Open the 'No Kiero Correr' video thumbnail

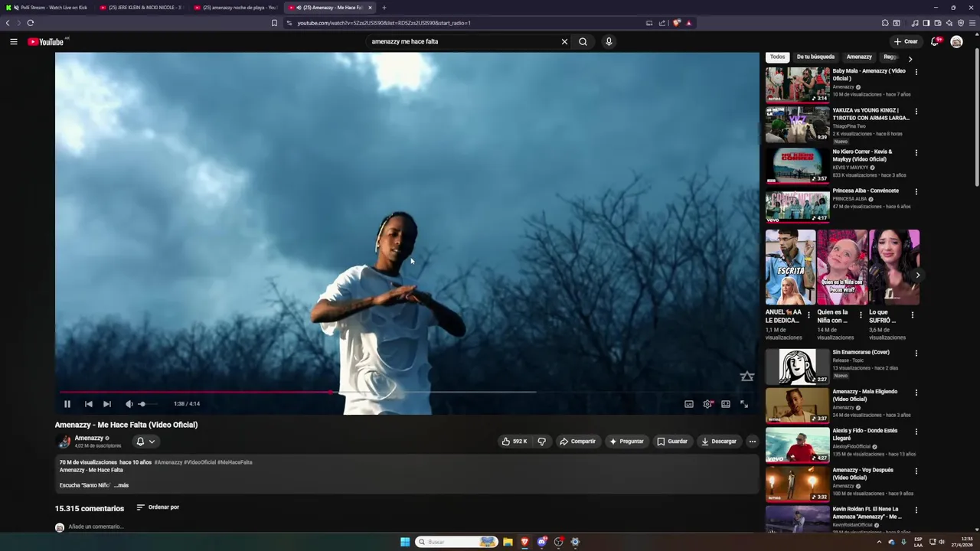pos(797,165)
